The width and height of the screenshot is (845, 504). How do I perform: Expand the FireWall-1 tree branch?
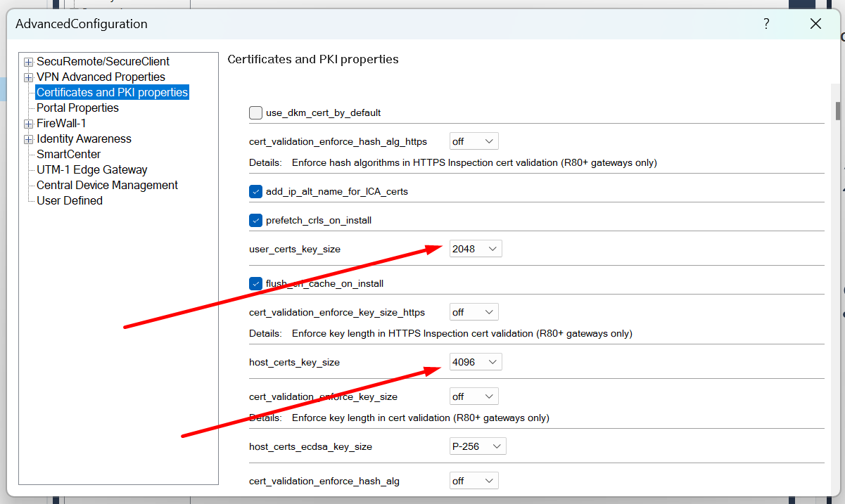point(27,123)
